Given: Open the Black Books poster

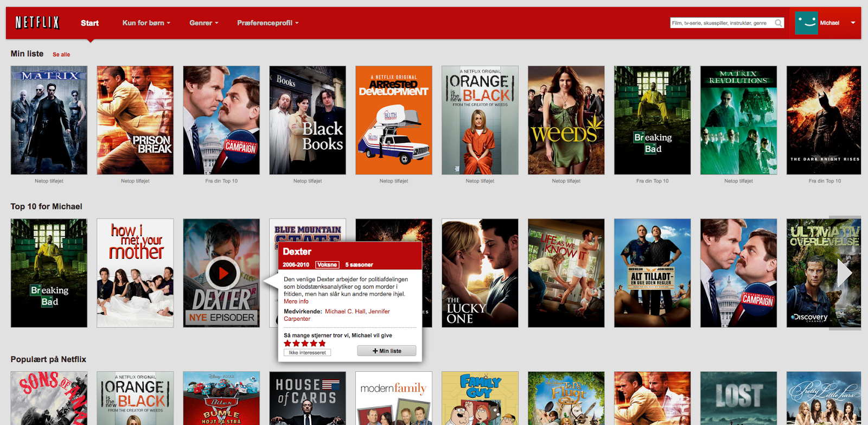Looking at the screenshot, I should coord(308,120).
